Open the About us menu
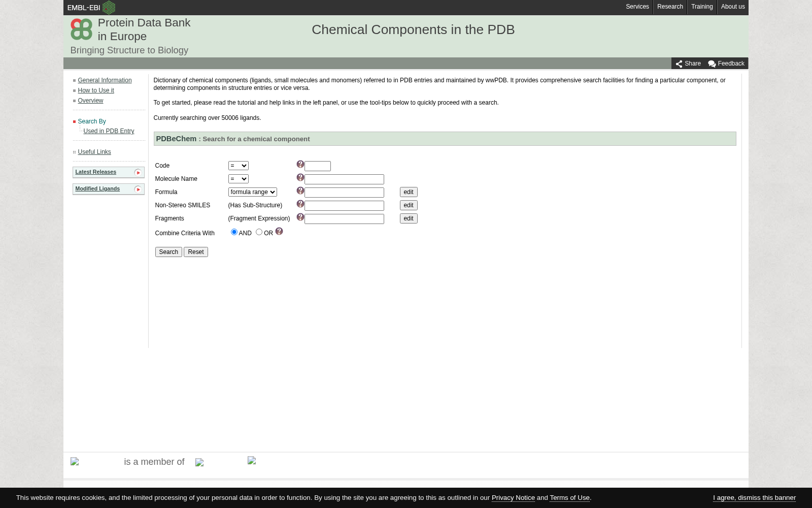 point(733,7)
